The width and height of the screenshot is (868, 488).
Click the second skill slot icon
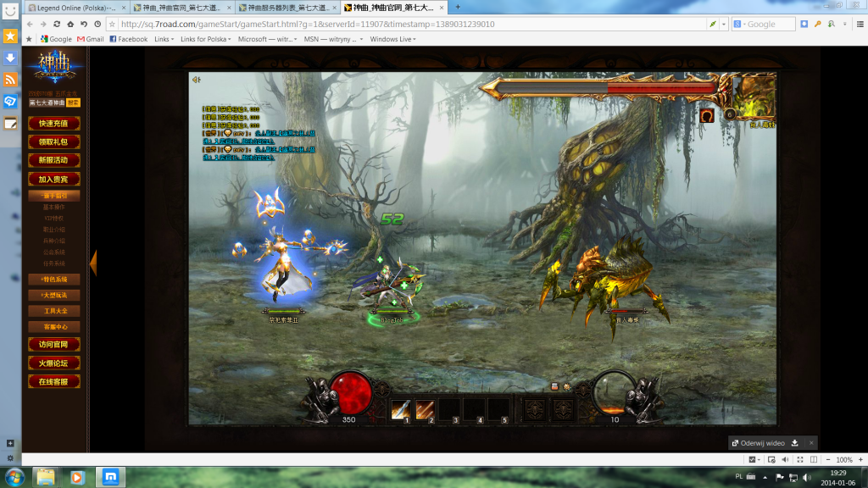tap(426, 410)
